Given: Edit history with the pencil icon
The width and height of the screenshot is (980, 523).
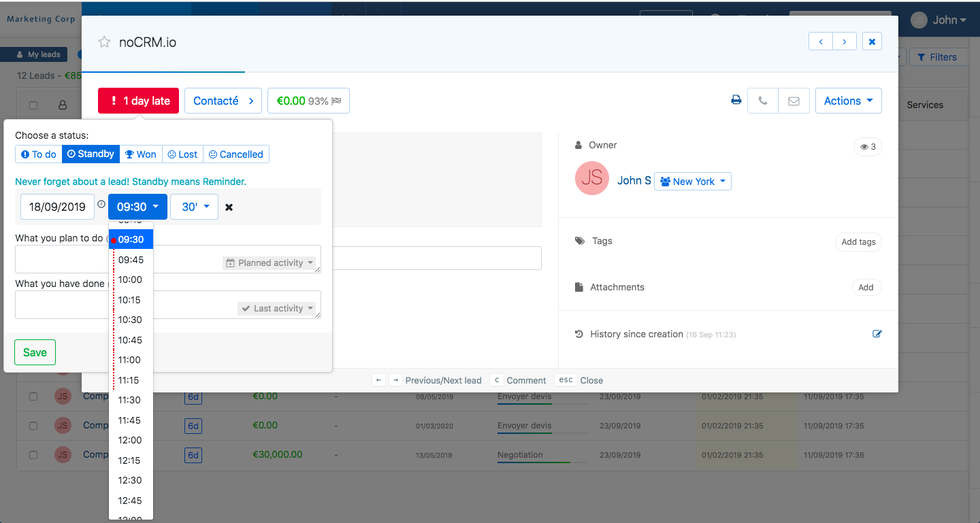Looking at the screenshot, I should [x=877, y=334].
